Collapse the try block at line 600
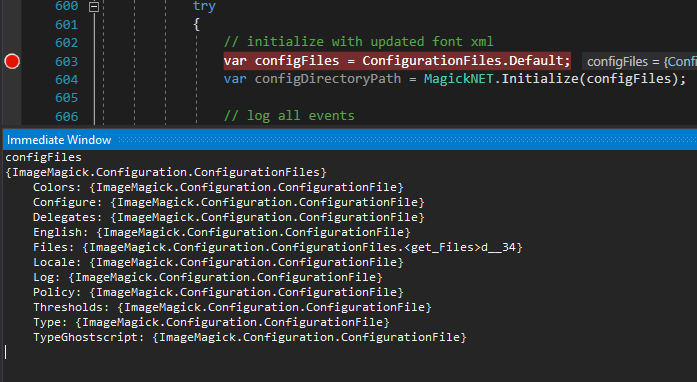 click(94, 6)
